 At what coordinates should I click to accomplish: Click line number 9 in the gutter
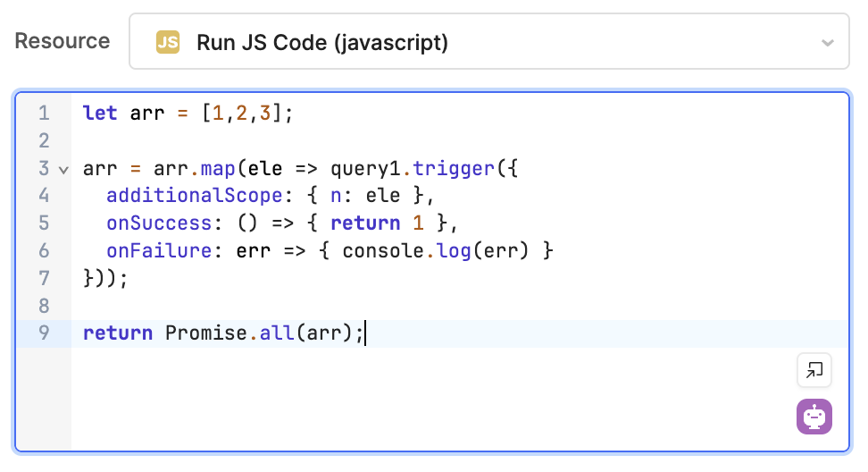[x=44, y=333]
